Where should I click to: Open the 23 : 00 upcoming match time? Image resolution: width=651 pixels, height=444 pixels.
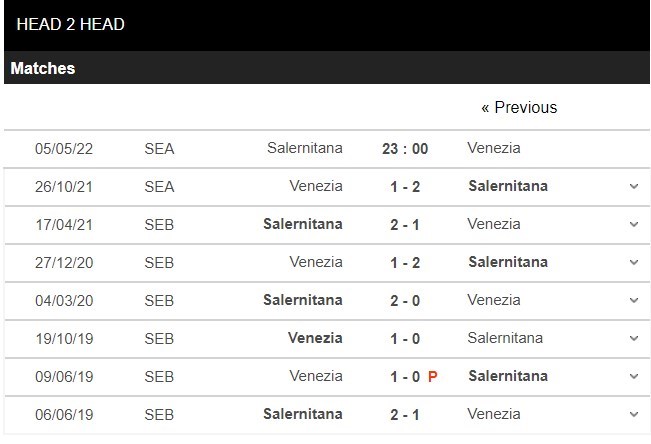tap(405, 148)
